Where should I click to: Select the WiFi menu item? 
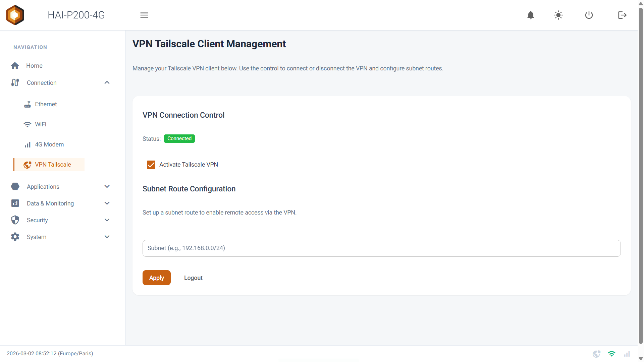click(41, 124)
